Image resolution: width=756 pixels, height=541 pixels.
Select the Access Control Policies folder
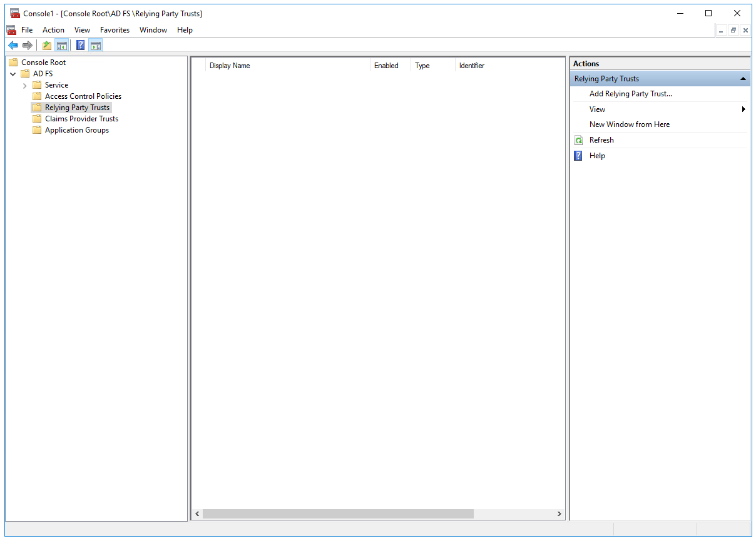tap(83, 96)
